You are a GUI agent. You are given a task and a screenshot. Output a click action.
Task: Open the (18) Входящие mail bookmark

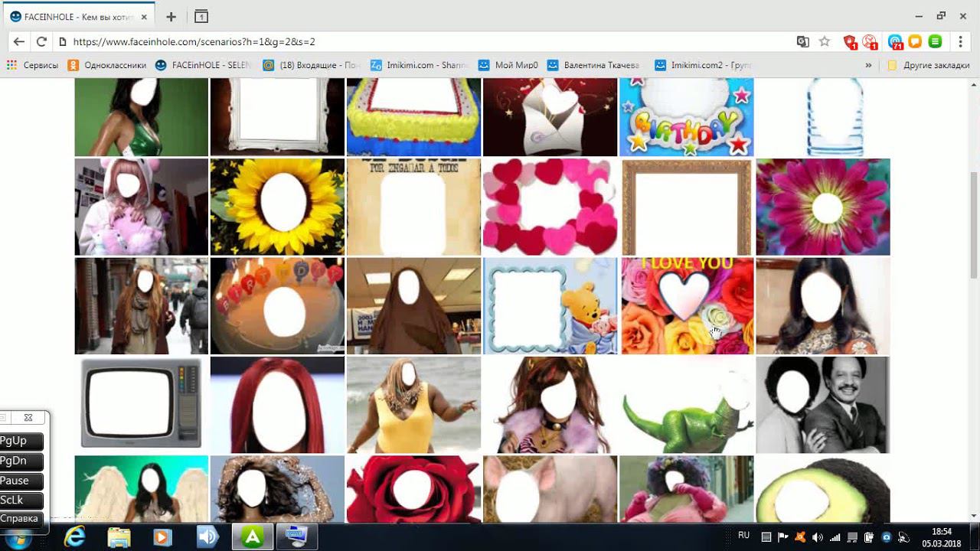(312, 65)
